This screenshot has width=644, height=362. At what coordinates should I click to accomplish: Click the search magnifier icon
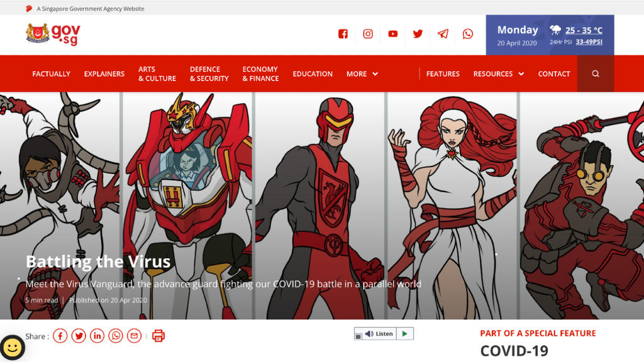[596, 74]
